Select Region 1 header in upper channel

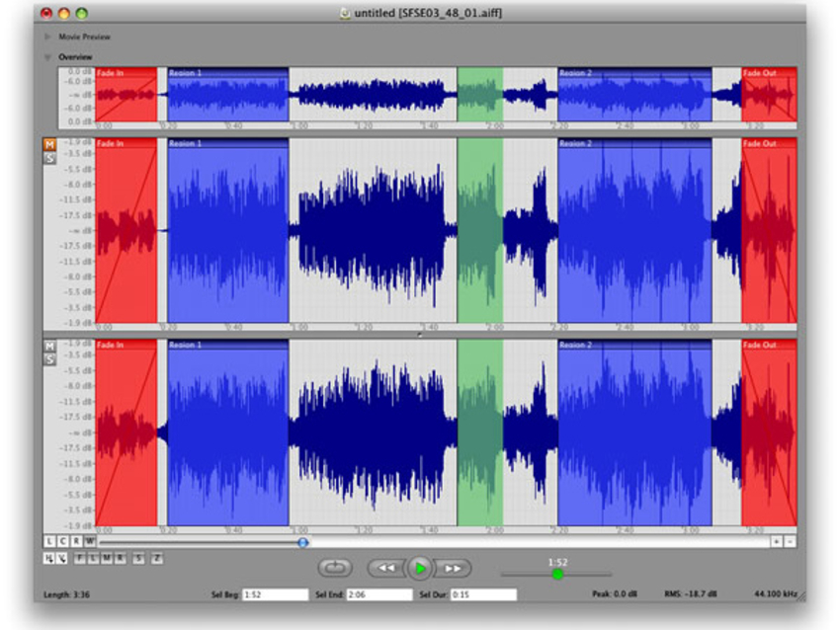(x=228, y=143)
